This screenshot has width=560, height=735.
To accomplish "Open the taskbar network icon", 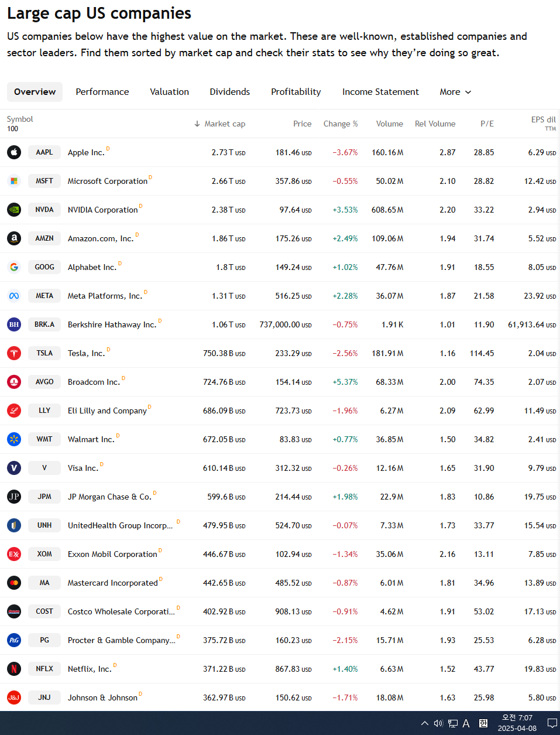I will (452, 723).
